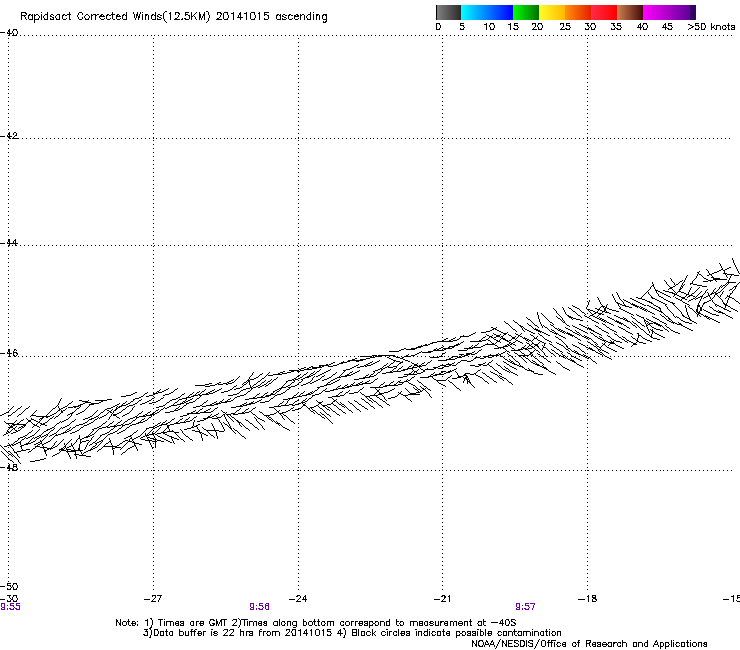
Task: Click the green 15-20 knots color swatch
Action: tap(526, 12)
